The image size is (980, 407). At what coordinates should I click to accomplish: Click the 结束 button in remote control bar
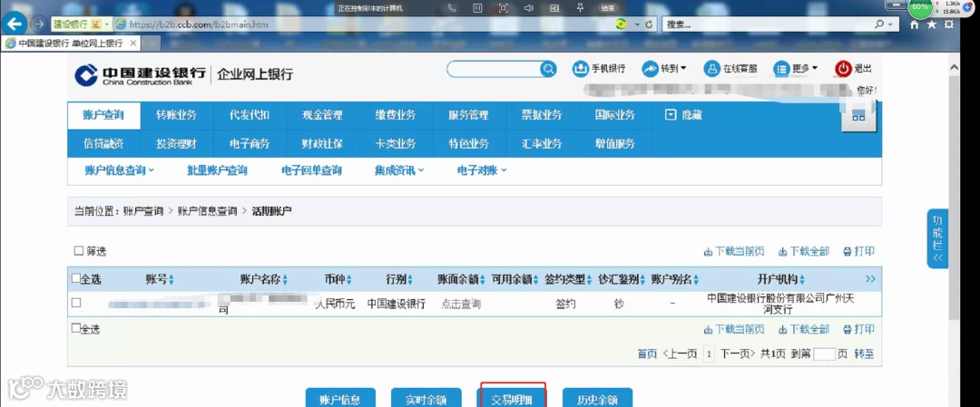[x=607, y=8]
